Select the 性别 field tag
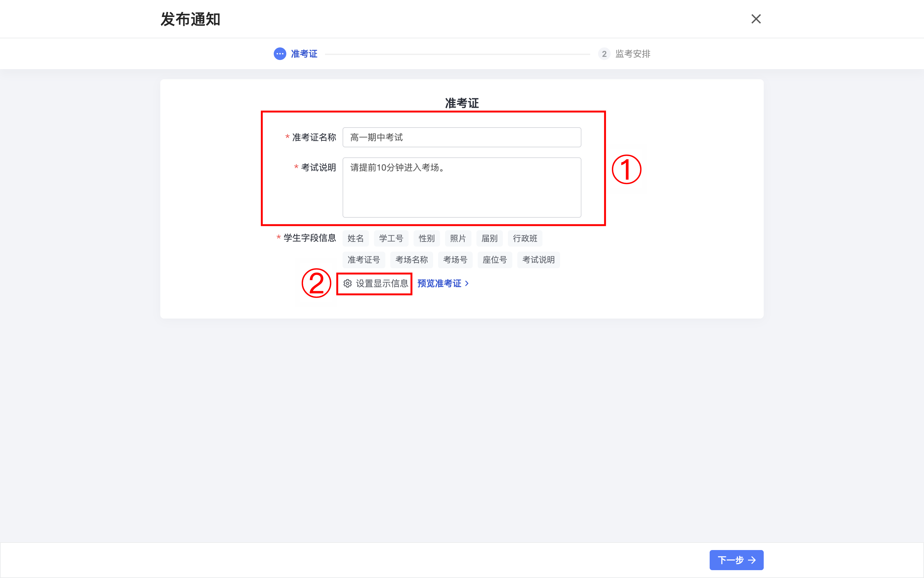 pyautogui.click(x=427, y=238)
